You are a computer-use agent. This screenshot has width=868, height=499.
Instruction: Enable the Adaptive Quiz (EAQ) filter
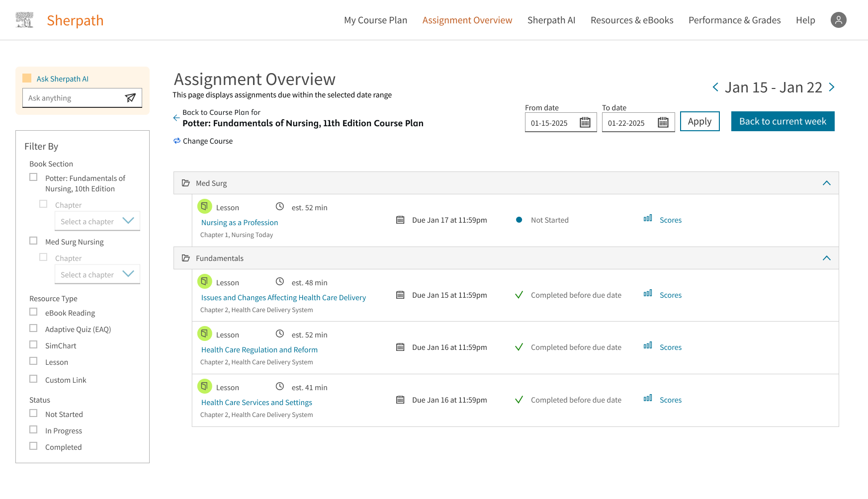(x=33, y=328)
